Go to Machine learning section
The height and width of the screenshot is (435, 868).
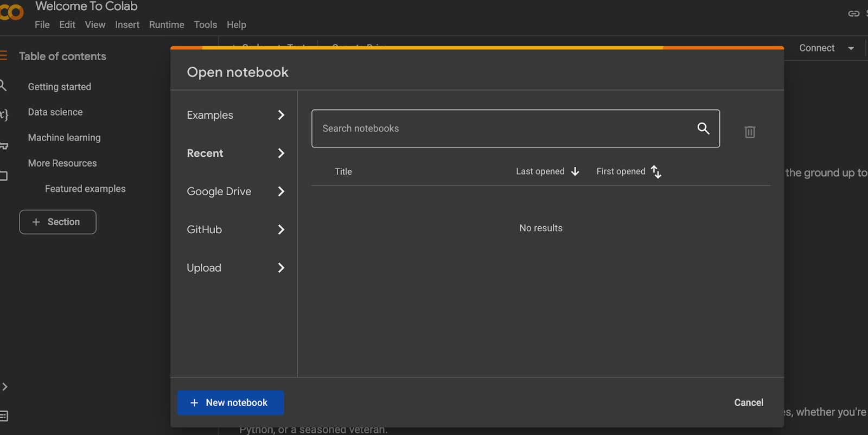pos(64,138)
